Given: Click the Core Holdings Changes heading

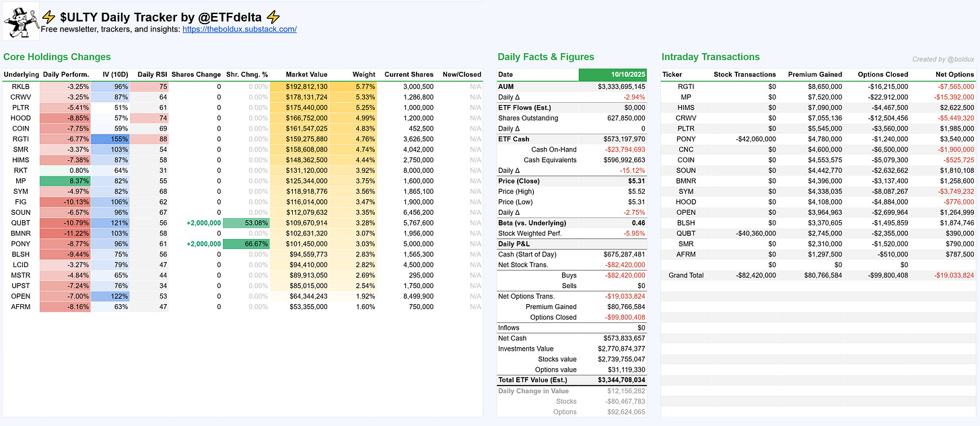Looking at the screenshot, I should (x=57, y=57).
